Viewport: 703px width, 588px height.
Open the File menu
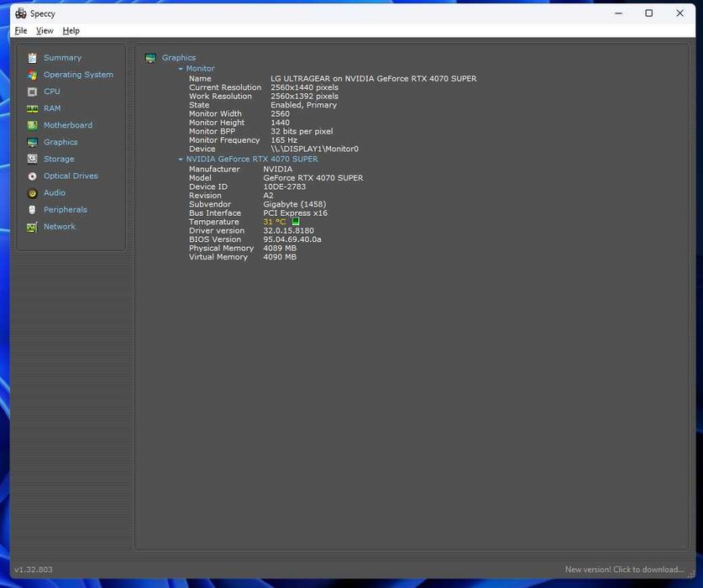tap(21, 30)
